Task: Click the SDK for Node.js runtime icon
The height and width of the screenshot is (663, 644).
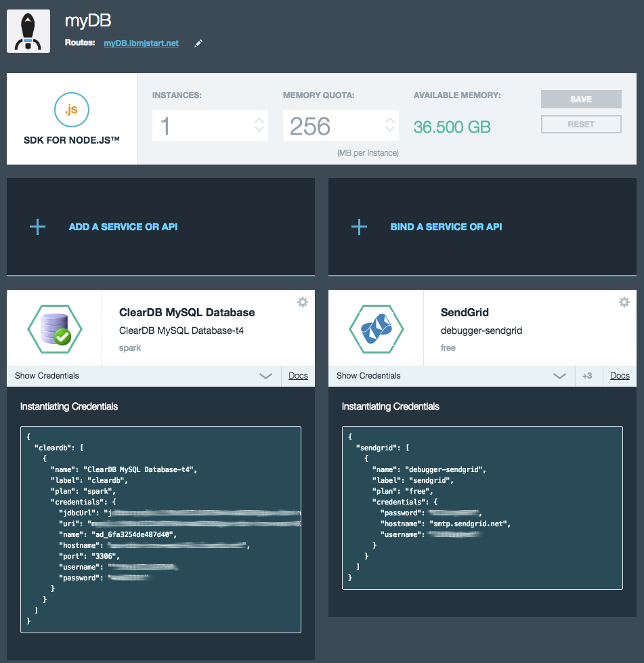Action: click(71, 108)
